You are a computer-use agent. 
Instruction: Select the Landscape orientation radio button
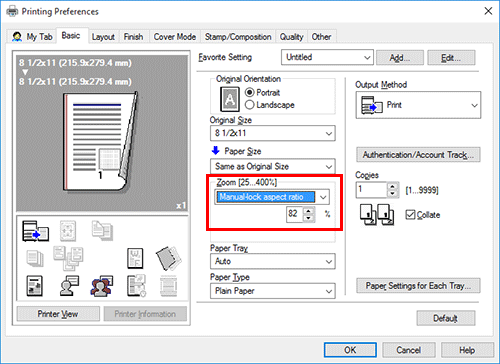tap(249, 105)
